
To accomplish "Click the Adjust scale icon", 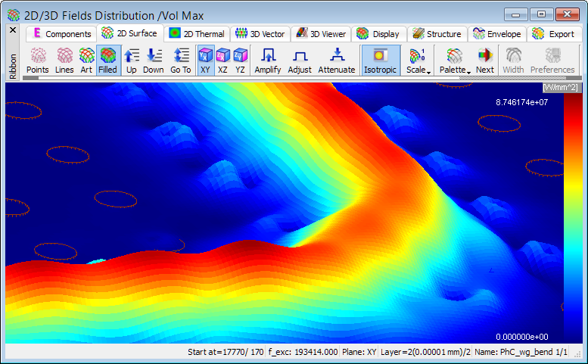I will [x=300, y=61].
